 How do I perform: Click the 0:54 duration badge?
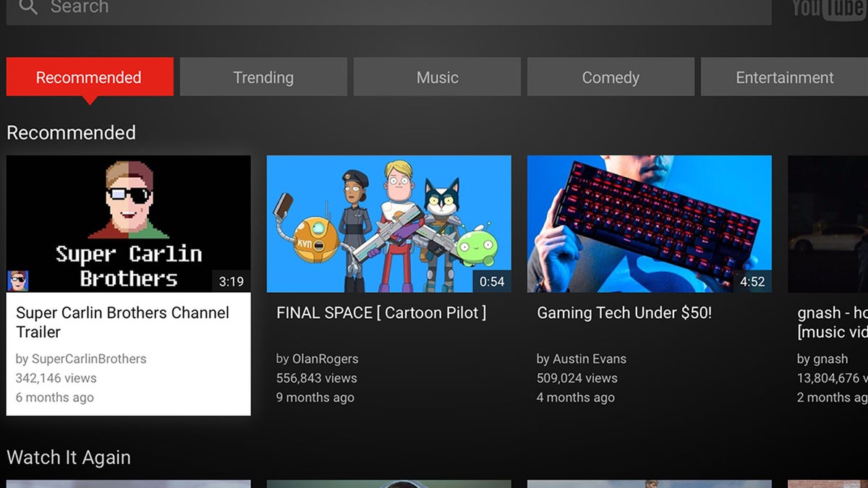pos(492,282)
